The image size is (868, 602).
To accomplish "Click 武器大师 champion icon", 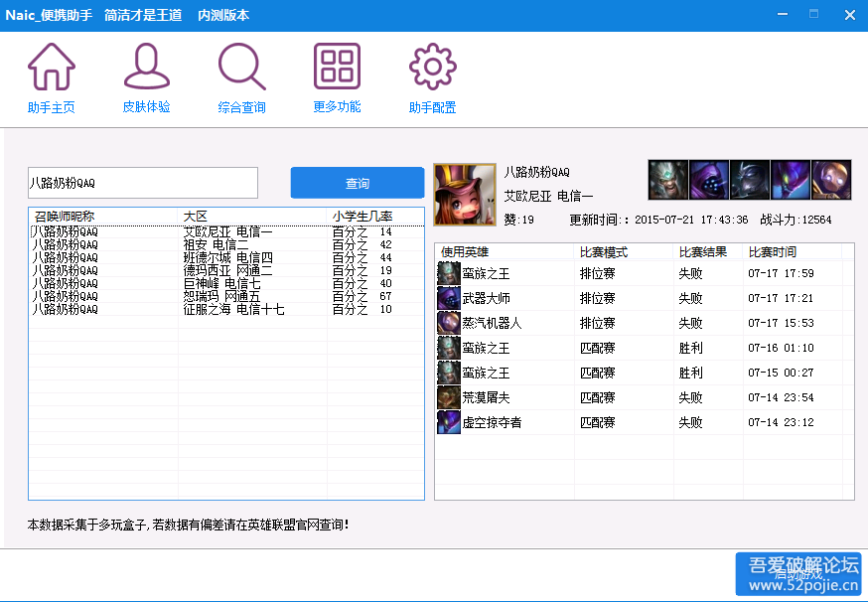I will click(449, 298).
